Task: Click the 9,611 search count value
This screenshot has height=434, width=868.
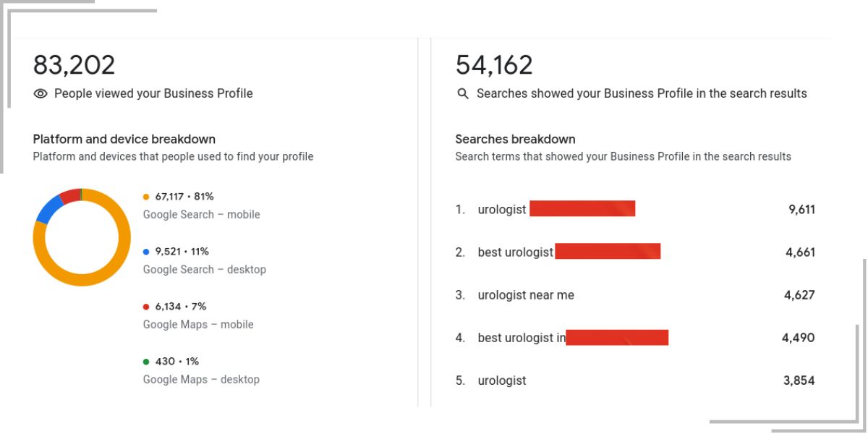Action: (x=801, y=210)
